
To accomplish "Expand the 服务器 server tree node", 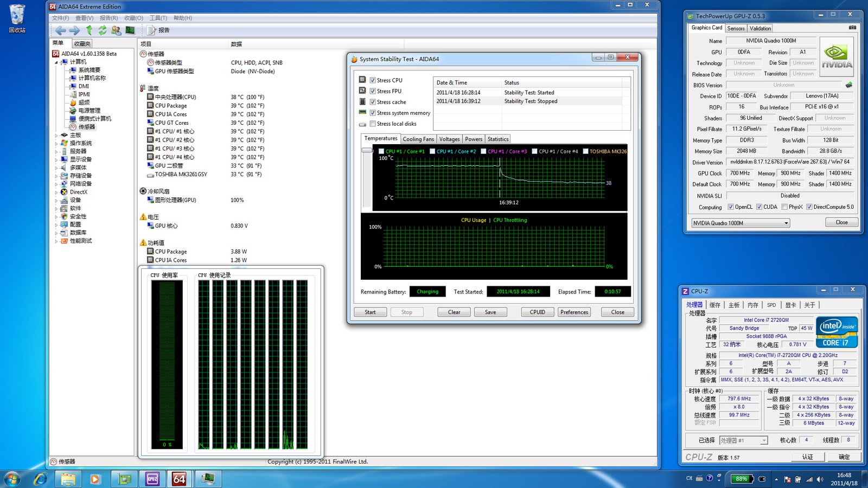I will click(56, 152).
